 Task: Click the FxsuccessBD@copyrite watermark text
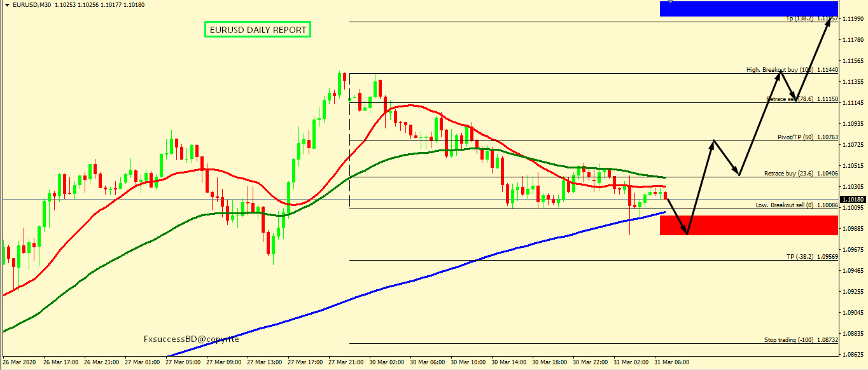[191, 339]
